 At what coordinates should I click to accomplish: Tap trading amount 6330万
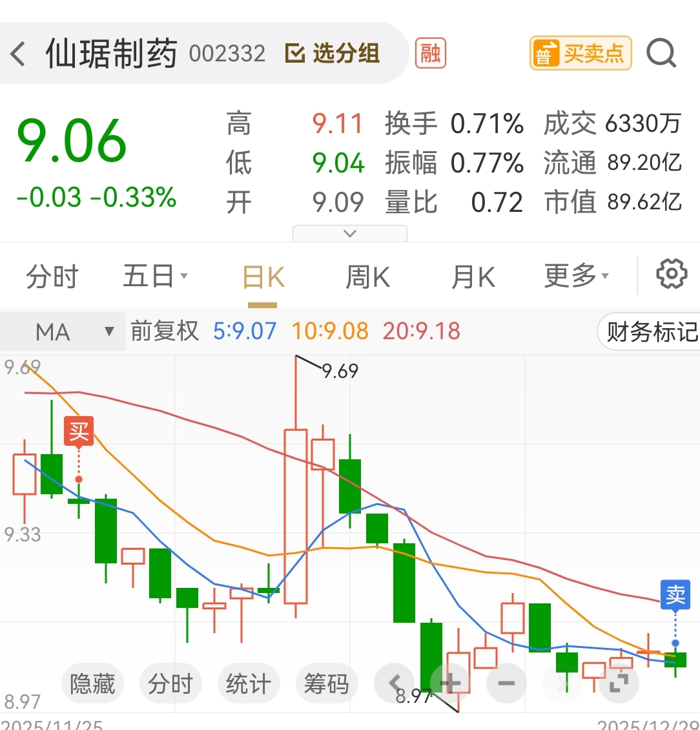point(643,124)
